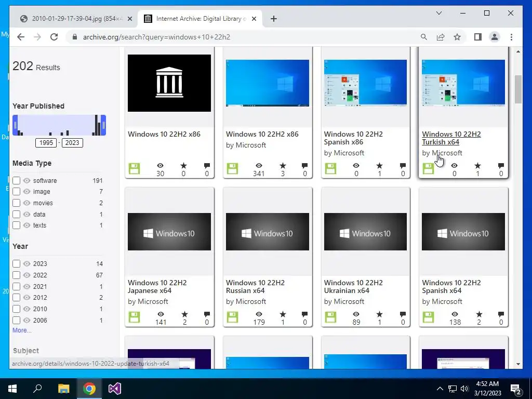
Task: Edit the 2023 end year box
Action: tap(72, 142)
